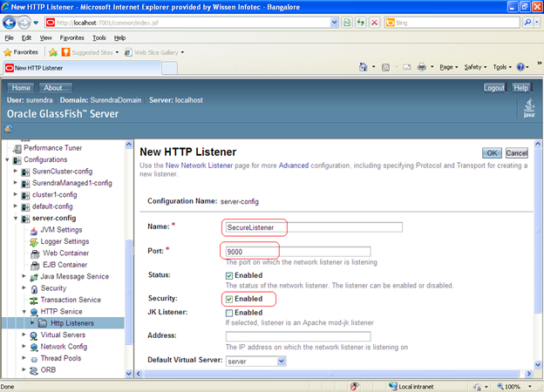The image size is (544, 392).
Task: Open the File menu
Action: coord(9,37)
